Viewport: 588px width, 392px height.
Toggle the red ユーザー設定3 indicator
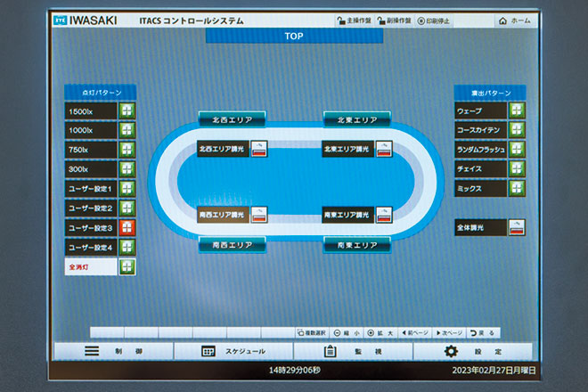pos(127,228)
